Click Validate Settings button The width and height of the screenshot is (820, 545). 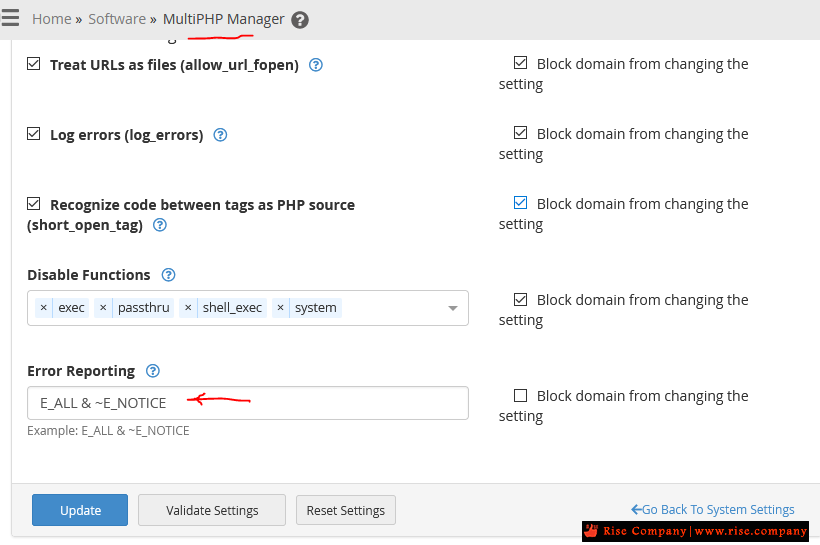[x=212, y=510]
